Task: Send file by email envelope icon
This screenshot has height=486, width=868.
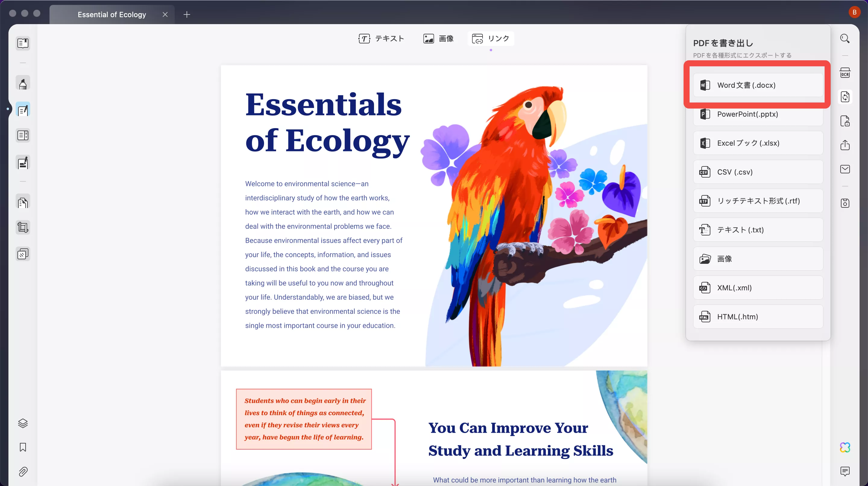Action: point(845,169)
